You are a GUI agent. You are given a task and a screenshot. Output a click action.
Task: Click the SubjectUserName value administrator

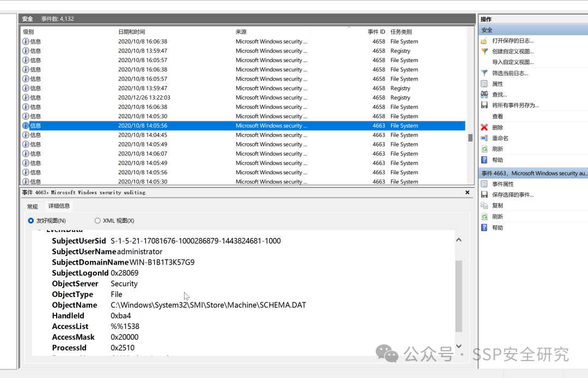point(139,252)
